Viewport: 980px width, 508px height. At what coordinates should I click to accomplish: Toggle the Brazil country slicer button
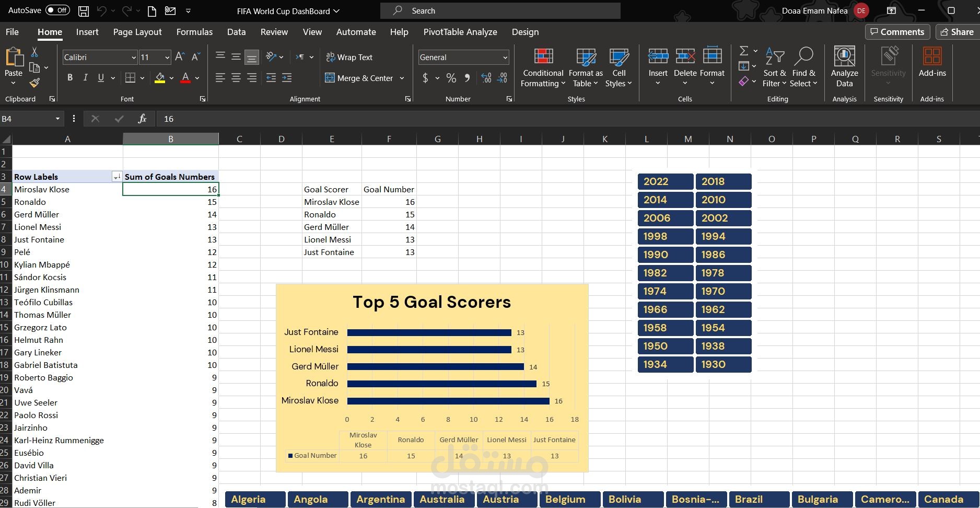point(759,499)
